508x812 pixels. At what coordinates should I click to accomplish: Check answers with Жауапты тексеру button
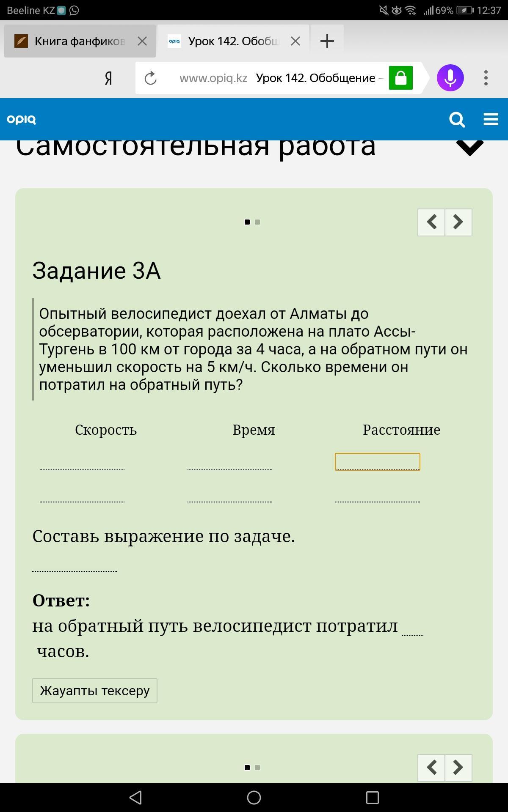[x=95, y=691]
